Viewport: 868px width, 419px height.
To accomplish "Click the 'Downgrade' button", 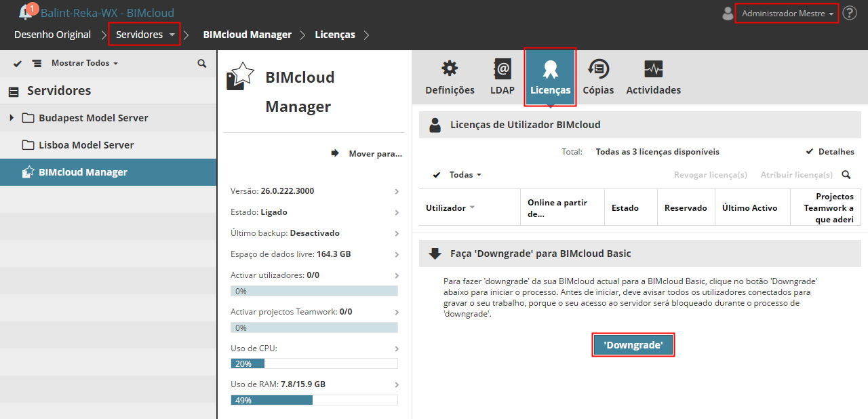I will (x=633, y=345).
